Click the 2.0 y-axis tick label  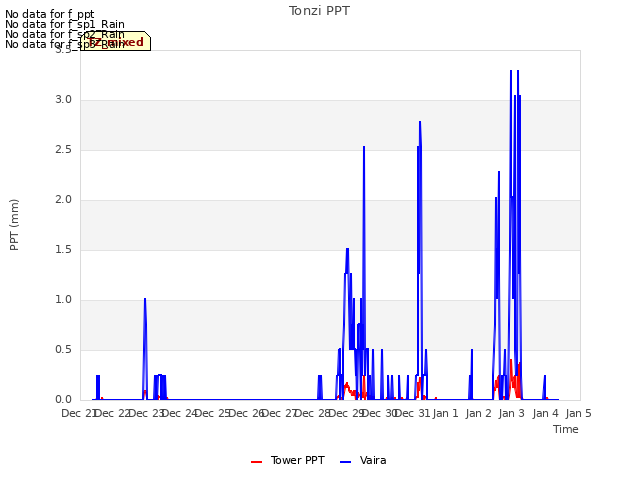(x=63, y=200)
